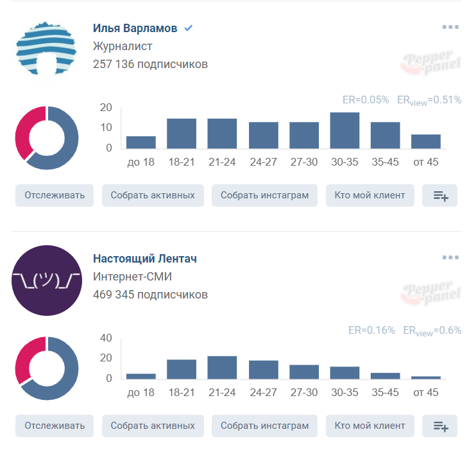Click the 469 345 подписчиков text
The height and width of the screenshot is (450, 476).
click(x=150, y=295)
